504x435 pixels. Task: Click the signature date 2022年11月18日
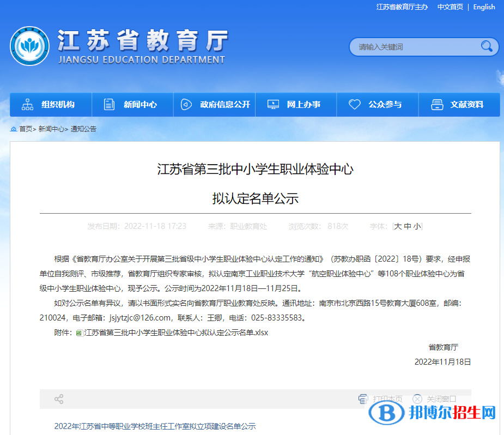click(442, 362)
